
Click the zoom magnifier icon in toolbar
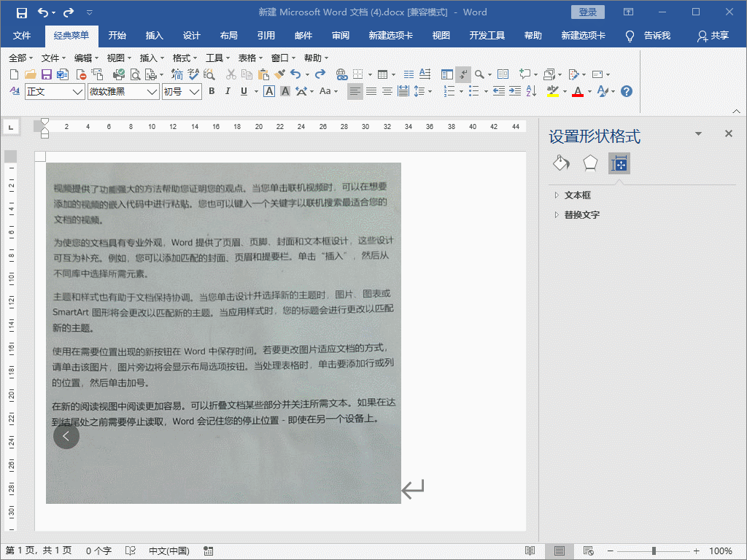pyautogui.click(x=479, y=74)
